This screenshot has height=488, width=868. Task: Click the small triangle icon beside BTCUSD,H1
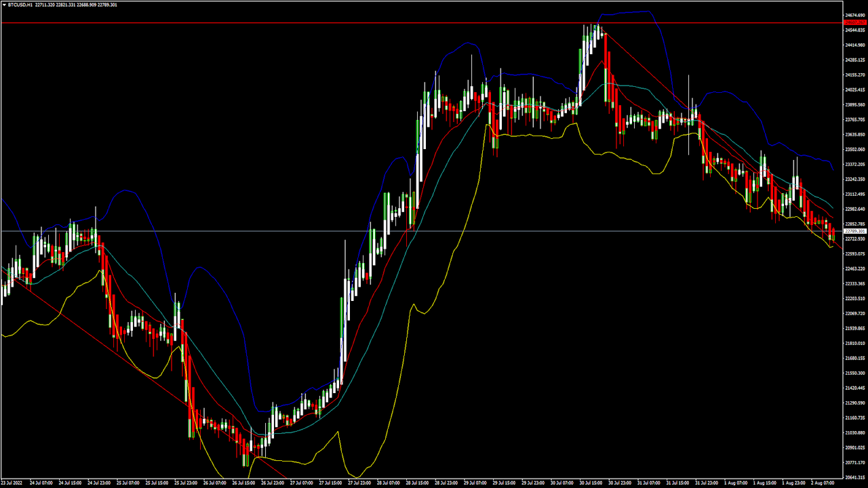click(x=4, y=5)
